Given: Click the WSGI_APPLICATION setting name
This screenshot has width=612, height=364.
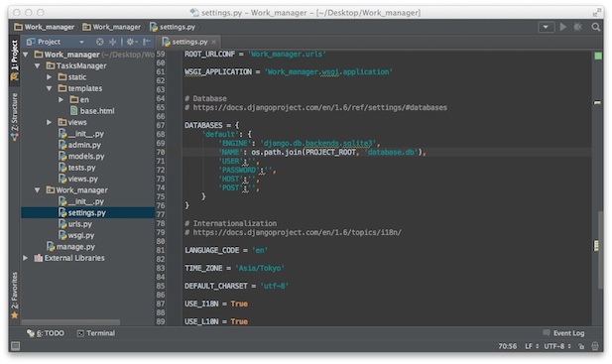Looking at the screenshot, I should coord(218,71).
